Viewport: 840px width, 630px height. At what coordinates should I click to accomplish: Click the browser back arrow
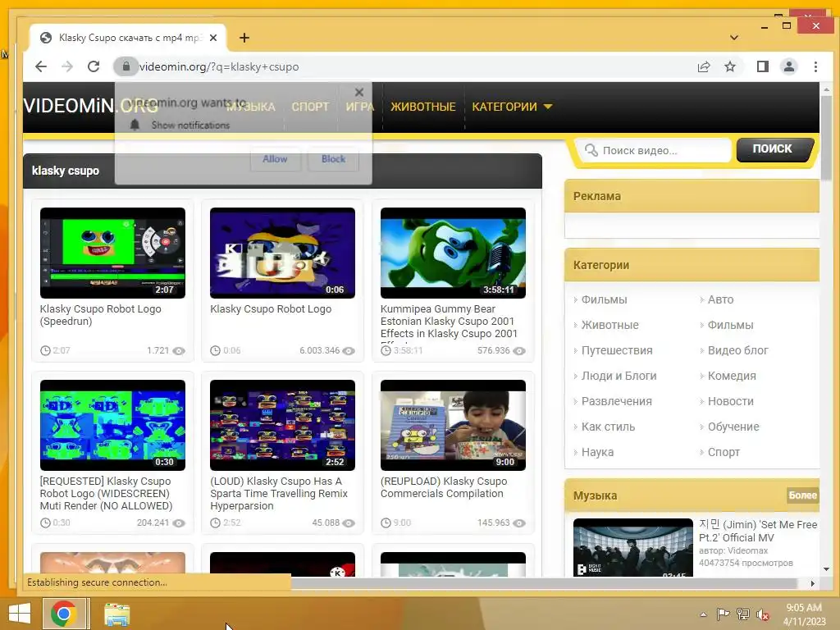[41, 66]
